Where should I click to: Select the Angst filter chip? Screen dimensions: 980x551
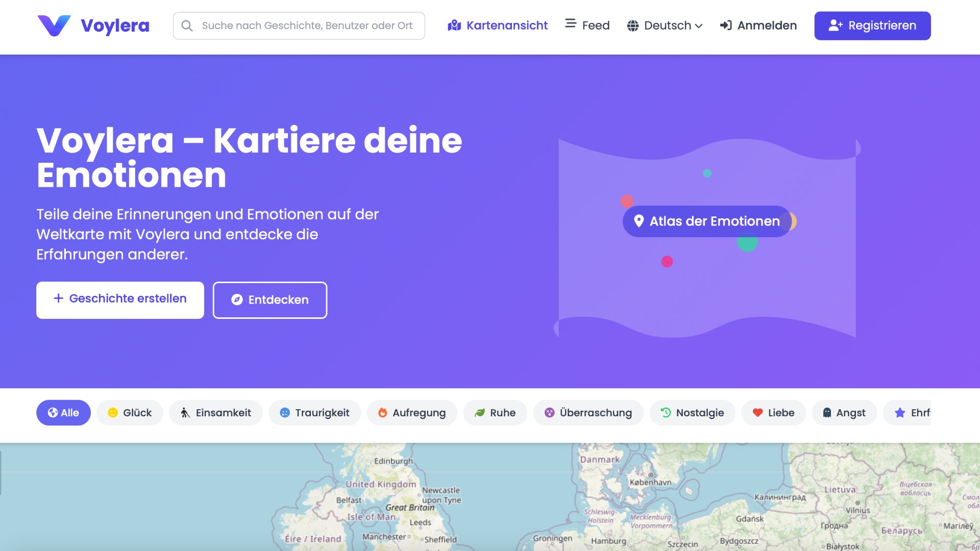pos(844,413)
